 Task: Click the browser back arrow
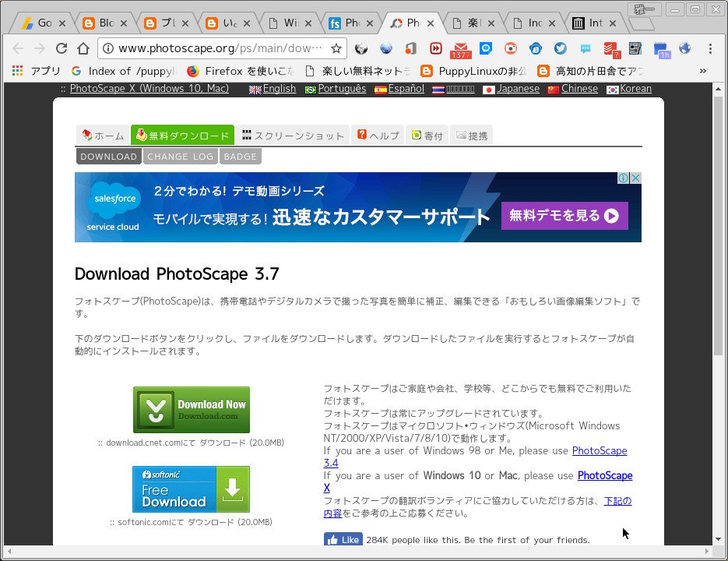18,48
